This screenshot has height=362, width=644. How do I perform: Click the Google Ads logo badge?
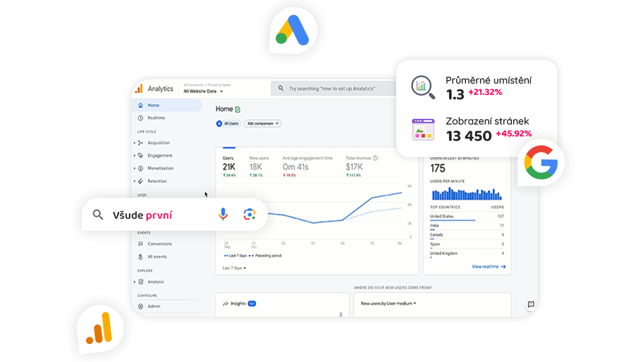[x=293, y=30]
